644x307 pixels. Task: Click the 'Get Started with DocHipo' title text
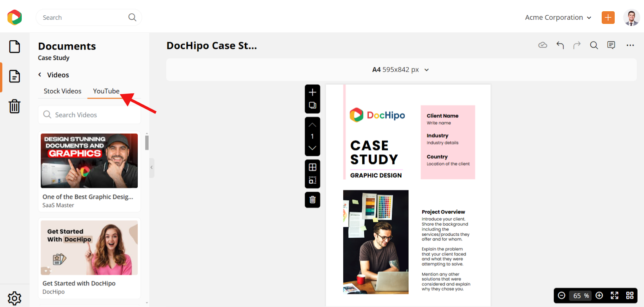tap(79, 283)
